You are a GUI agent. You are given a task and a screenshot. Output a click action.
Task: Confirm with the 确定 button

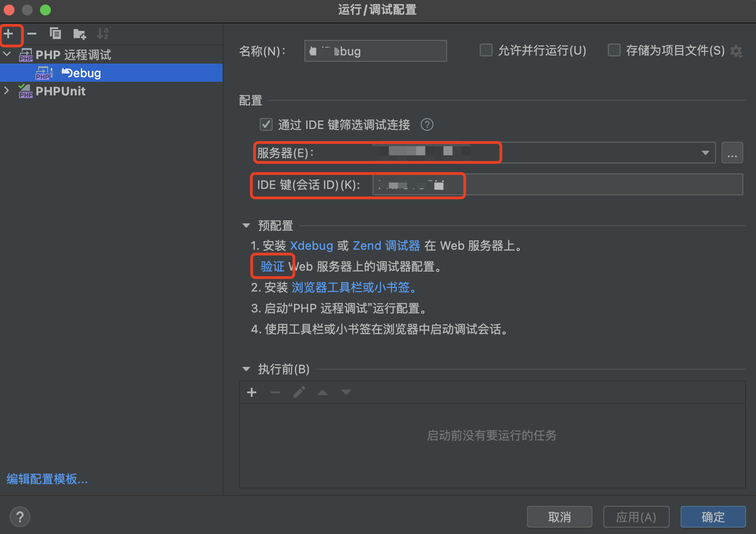point(713,517)
